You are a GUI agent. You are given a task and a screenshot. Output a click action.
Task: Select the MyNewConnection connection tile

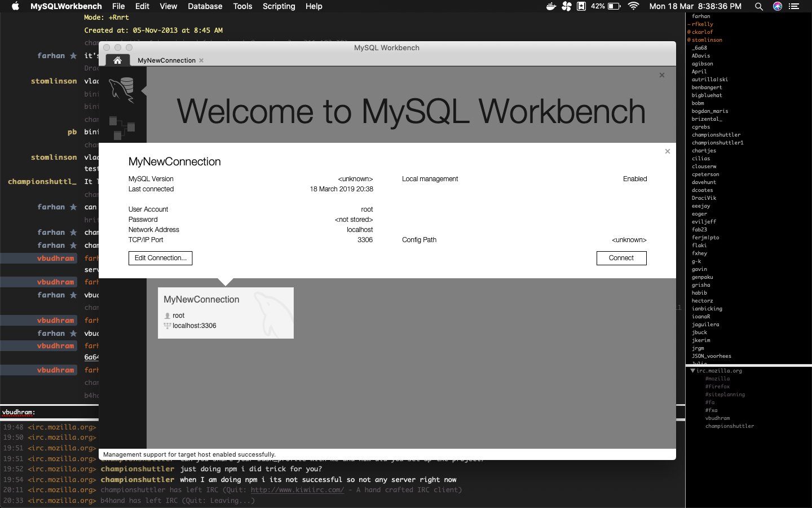[226, 313]
